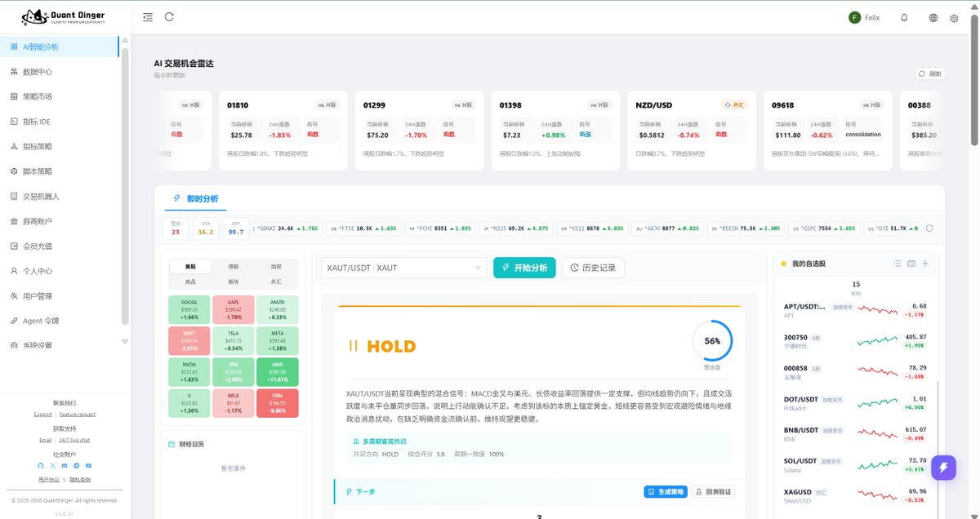Open the 24/7 live chat link
The height and width of the screenshot is (519, 980).
[74, 440]
